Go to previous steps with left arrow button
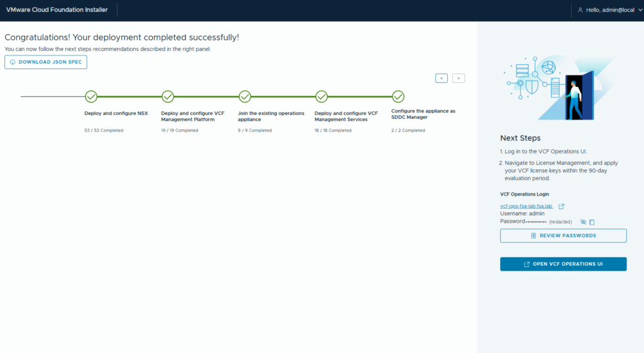644x353 pixels. click(441, 78)
